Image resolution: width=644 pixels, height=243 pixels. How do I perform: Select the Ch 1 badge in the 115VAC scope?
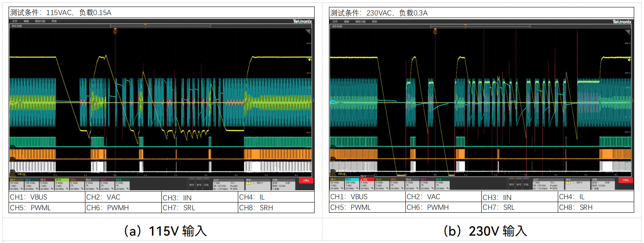(x=16, y=184)
